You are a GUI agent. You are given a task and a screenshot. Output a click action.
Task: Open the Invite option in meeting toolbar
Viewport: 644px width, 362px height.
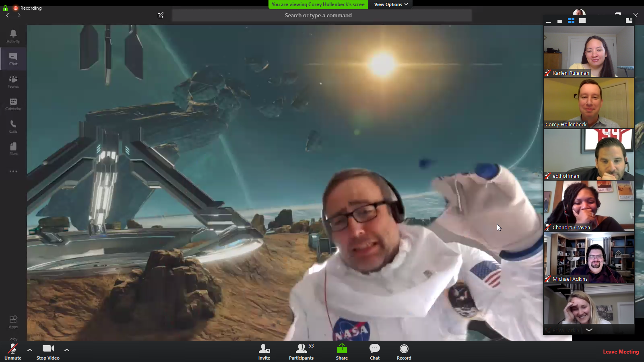264,352
